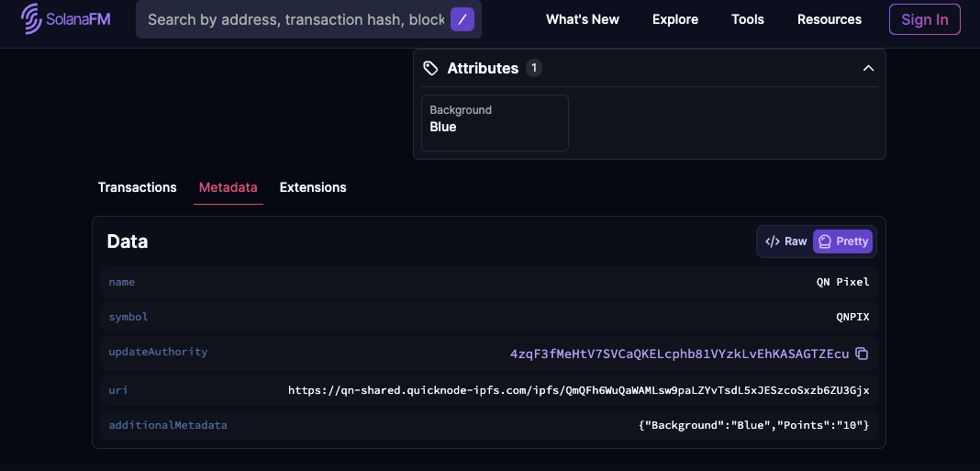This screenshot has height=471, width=980.
Task: Collapse the Attributes panel
Action: 868,68
